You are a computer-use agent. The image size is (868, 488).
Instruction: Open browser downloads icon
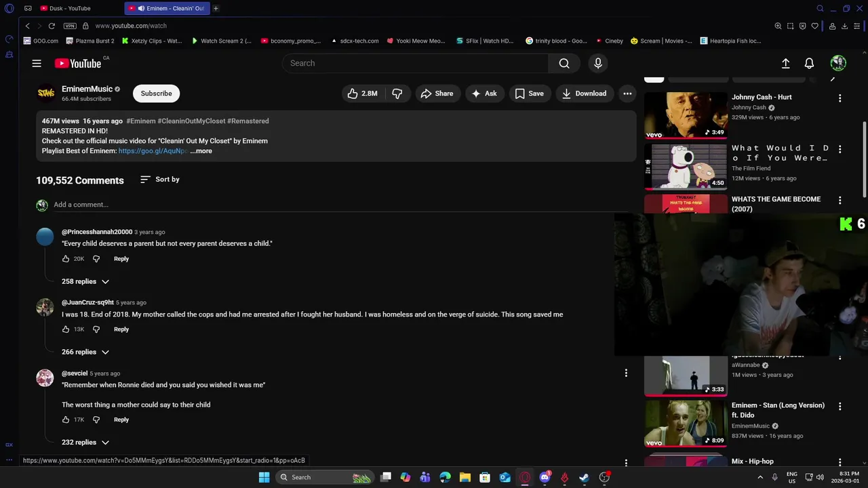[844, 26]
